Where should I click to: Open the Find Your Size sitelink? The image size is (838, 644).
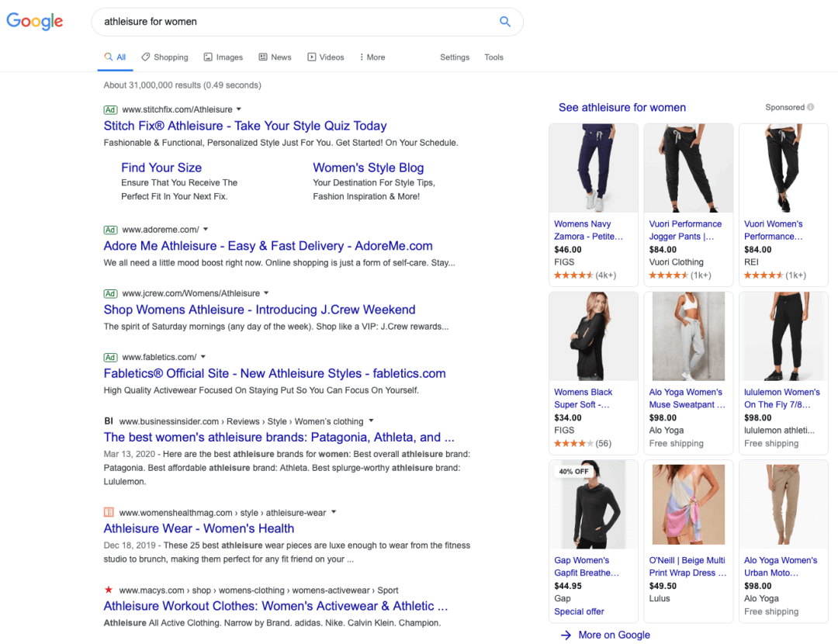(x=161, y=168)
